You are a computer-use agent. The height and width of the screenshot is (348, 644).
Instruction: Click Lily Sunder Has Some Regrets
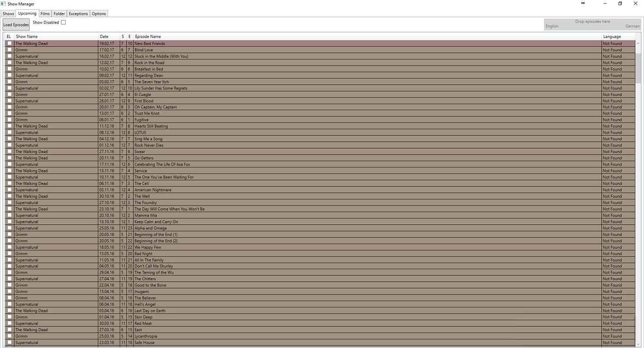click(x=161, y=88)
